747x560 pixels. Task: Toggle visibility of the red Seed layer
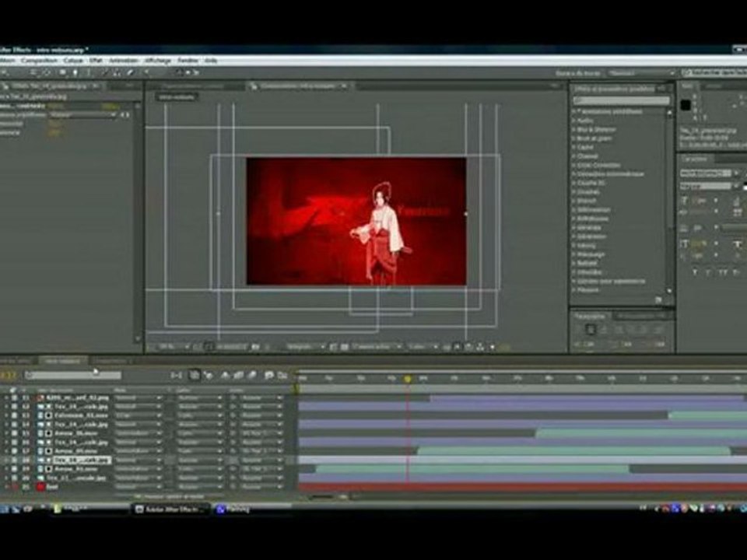(14, 487)
